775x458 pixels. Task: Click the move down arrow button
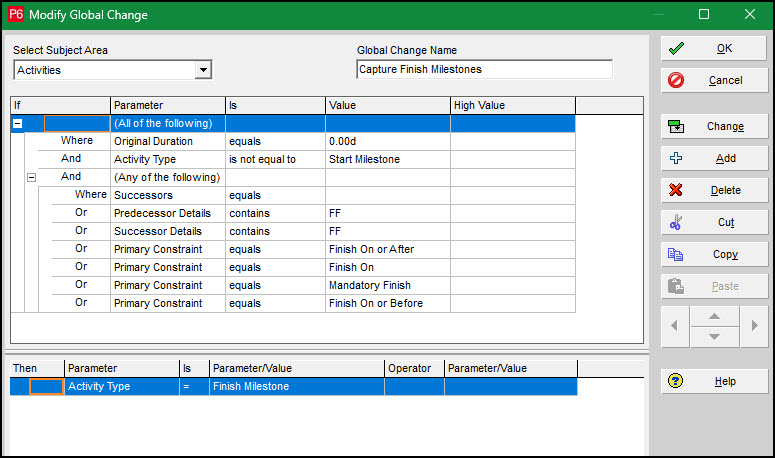click(x=714, y=337)
